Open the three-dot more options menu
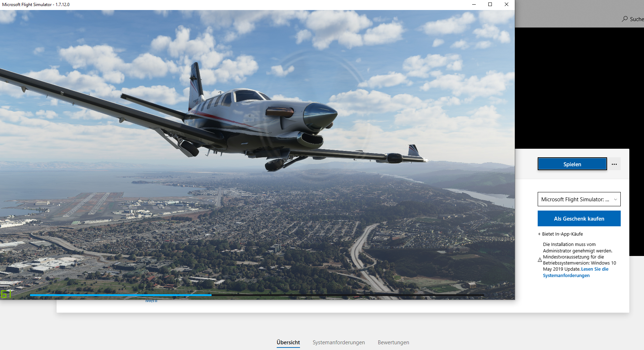 point(614,164)
